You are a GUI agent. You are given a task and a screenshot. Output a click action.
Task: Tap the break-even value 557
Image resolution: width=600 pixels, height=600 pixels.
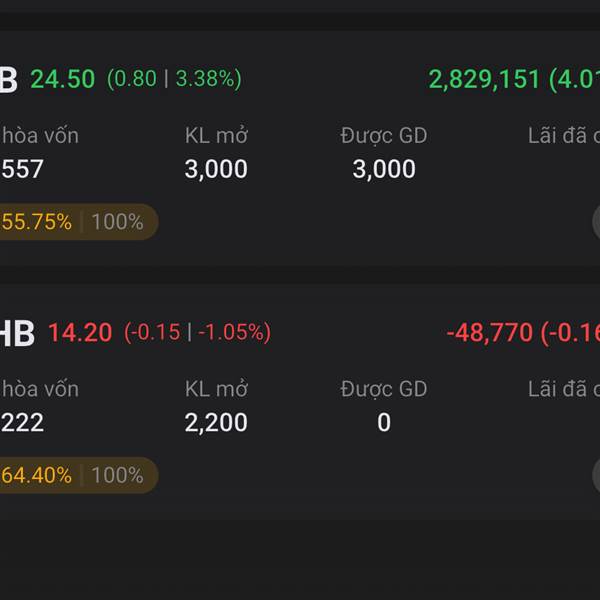click(x=22, y=169)
